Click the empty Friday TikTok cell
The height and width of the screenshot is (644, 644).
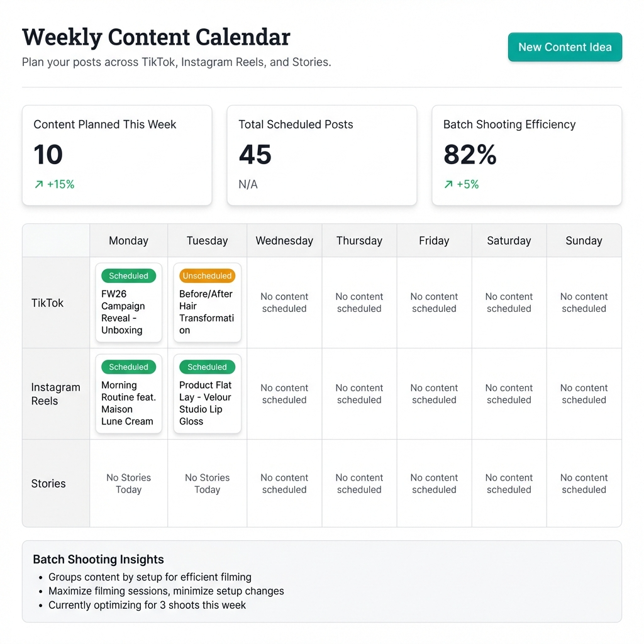(434, 303)
